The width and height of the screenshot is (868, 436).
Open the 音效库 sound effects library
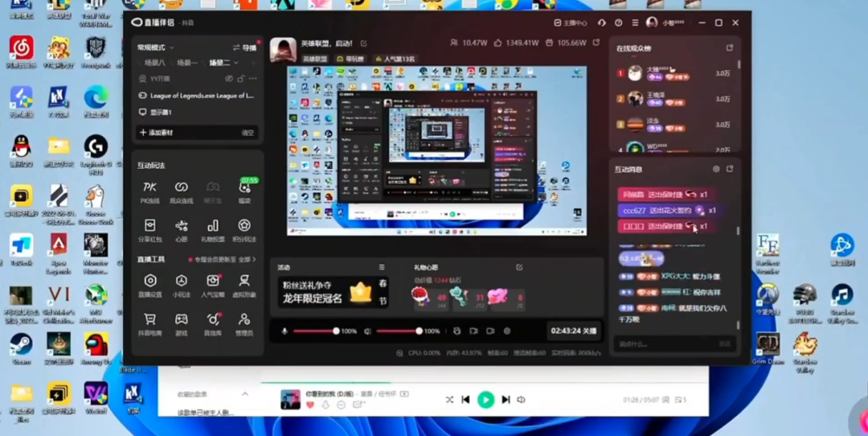(212, 324)
